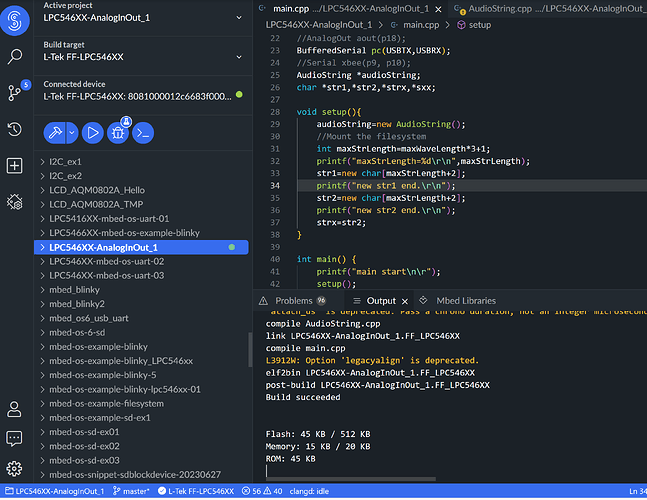The height and width of the screenshot is (500, 647).
Task: Select mbed-os-snippet-sdblockdevice-20230627 project
Action: click(x=143, y=475)
